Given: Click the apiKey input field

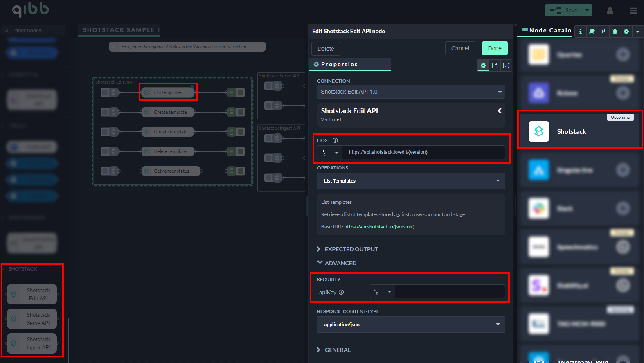Looking at the screenshot, I should tap(449, 292).
